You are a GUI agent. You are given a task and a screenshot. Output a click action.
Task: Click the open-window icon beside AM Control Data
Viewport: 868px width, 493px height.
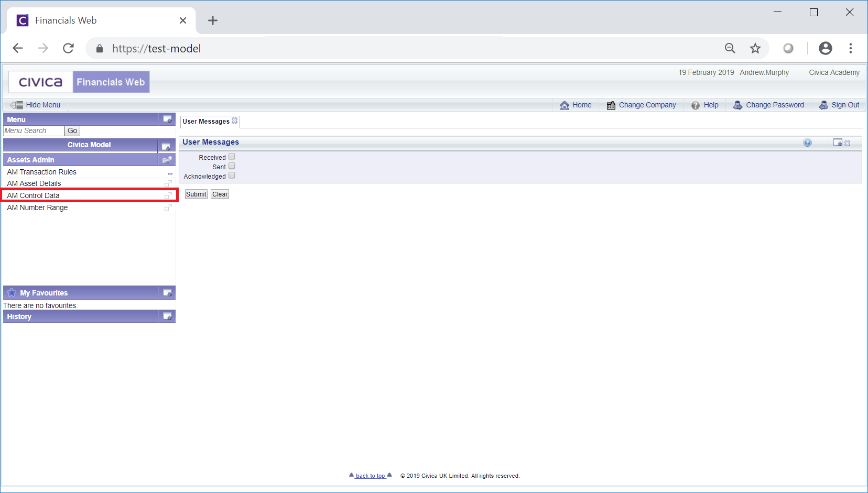pyautogui.click(x=168, y=195)
